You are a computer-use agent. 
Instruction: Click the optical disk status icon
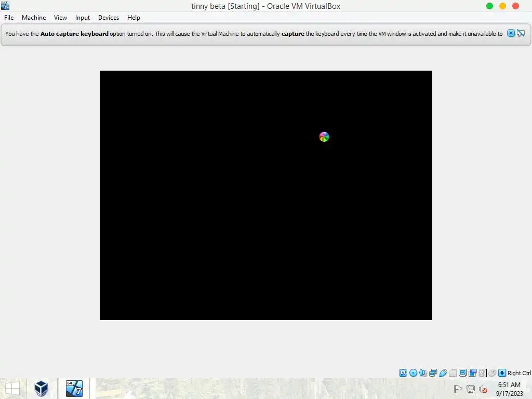point(413,373)
